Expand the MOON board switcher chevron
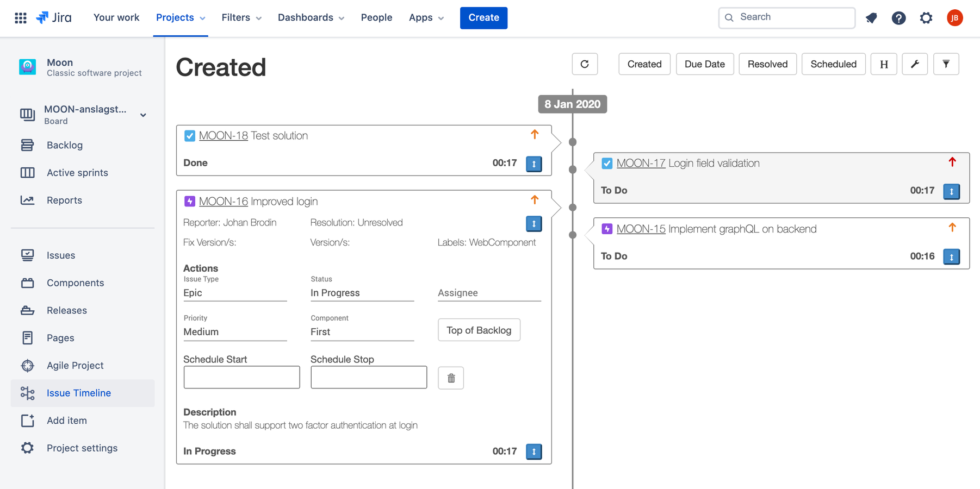980x489 pixels. (143, 115)
